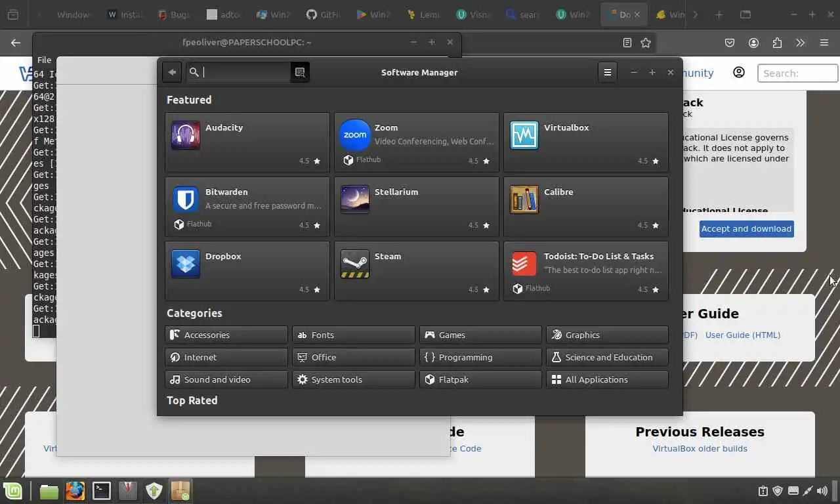Viewport: 840px width, 504px height.
Task: Open the System tools category
Action: coord(354,379)
